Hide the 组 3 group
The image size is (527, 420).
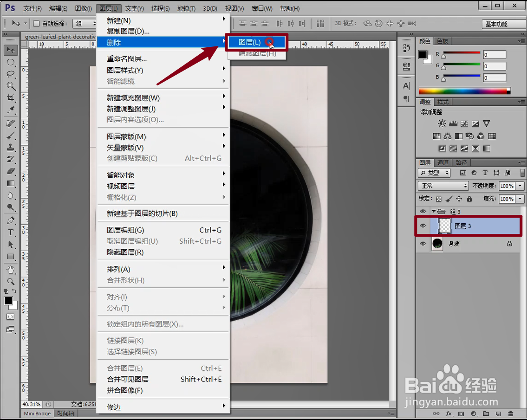point(423,211)
